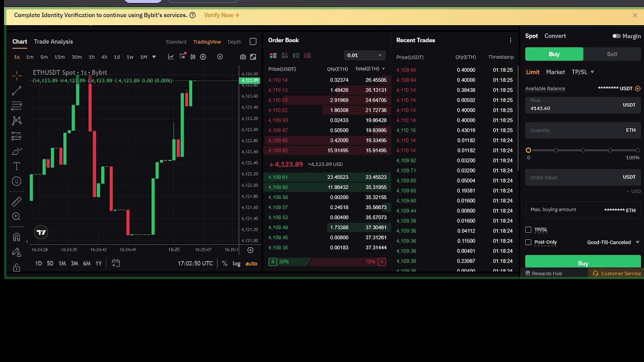Screen dimensions: 644x362
Task: Activate the zoom-in magnifier tool
Action: pyautogui.click(x=17, y=216)
